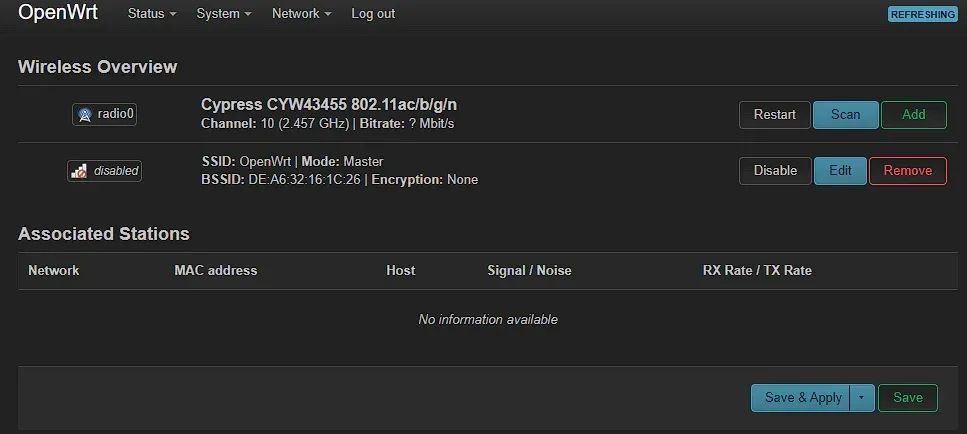Scan for wireless networks on radio0
The width and height of the screenshot is (967, 434).
coord(845,115)
